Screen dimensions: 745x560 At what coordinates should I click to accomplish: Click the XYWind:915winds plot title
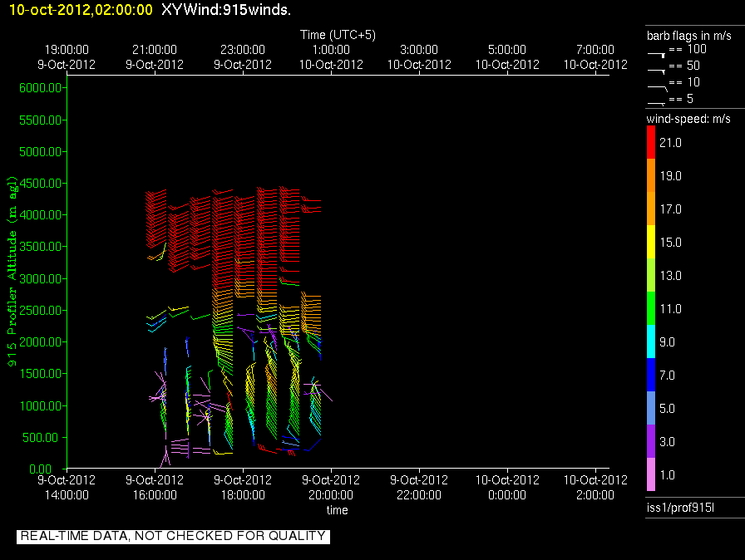225,9
